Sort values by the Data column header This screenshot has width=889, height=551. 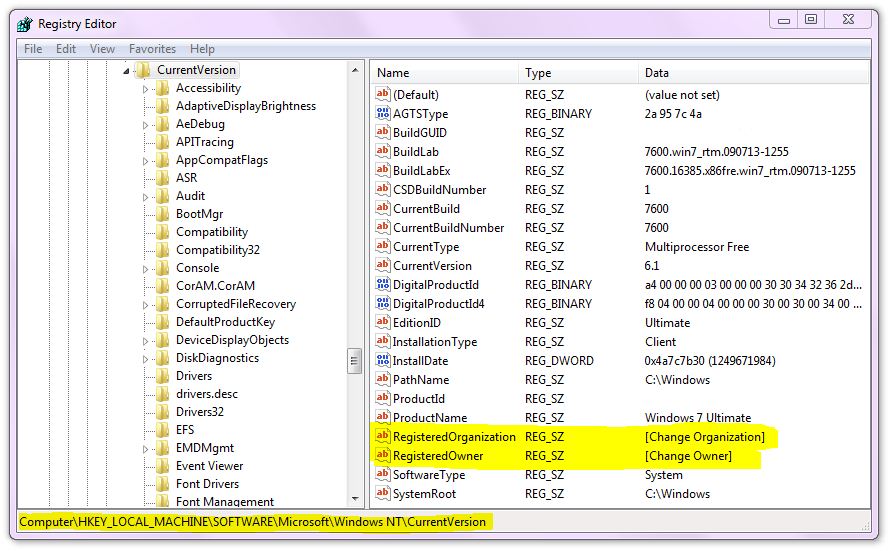click(x=753, y=73)
